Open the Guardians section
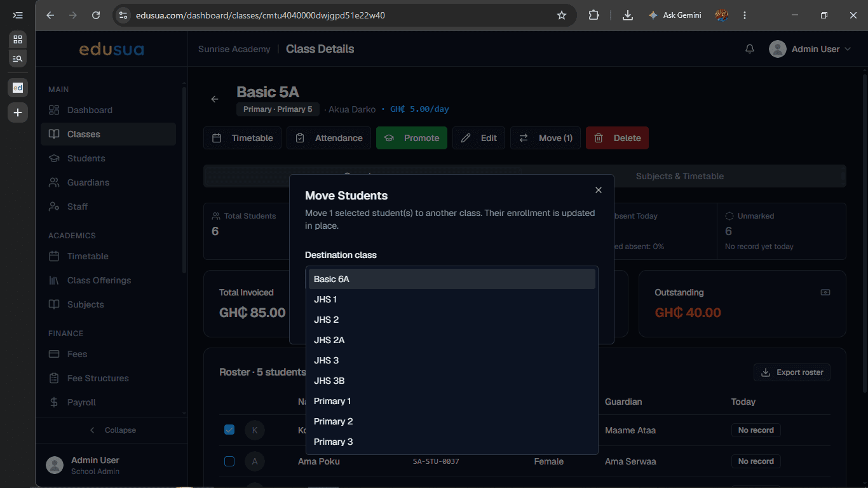The width and height of the screenshot is (868, 488). coord(108,182)
